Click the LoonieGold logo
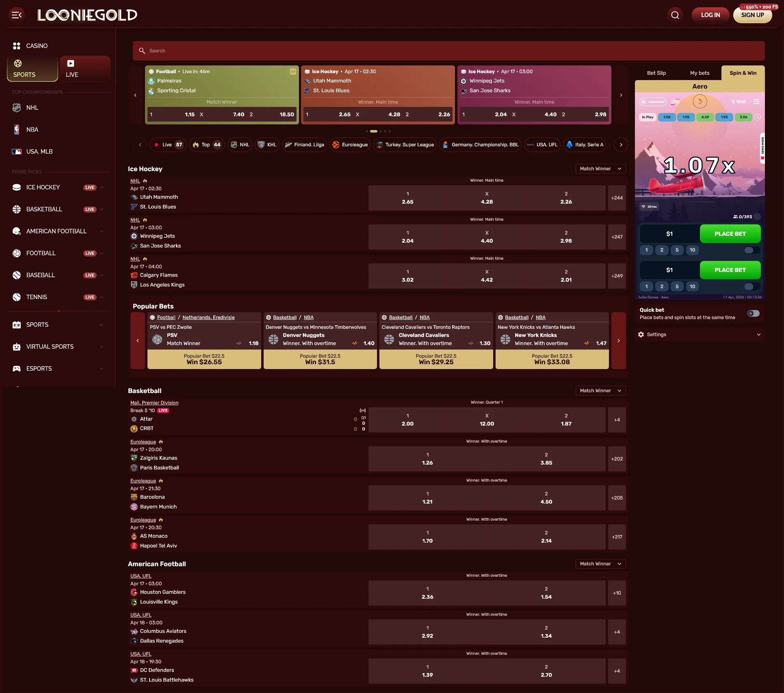Screen dimensions: 784x693 87,15
